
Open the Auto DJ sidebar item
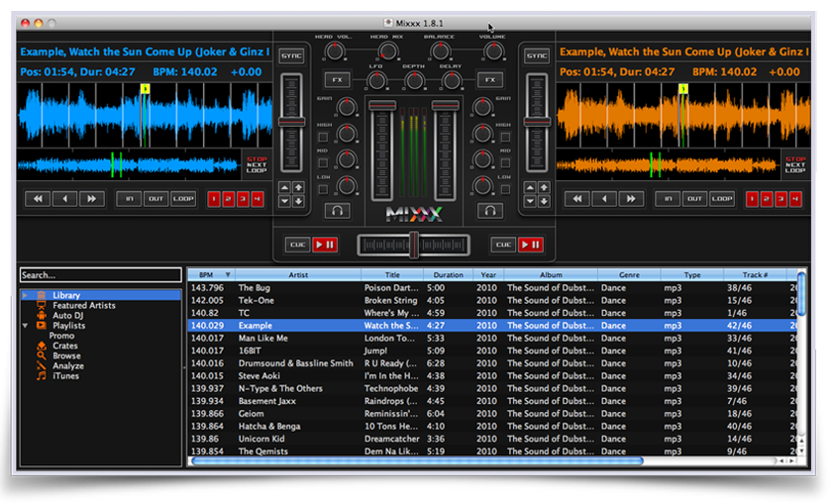[x=68, y=315]
